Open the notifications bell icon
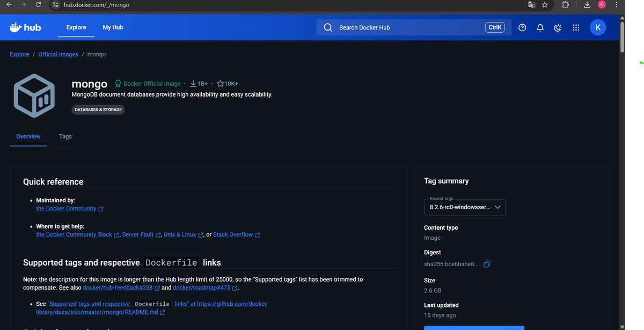Image resolution: width=644 pixels, height=330 pixels. click(x=540, y=27)
